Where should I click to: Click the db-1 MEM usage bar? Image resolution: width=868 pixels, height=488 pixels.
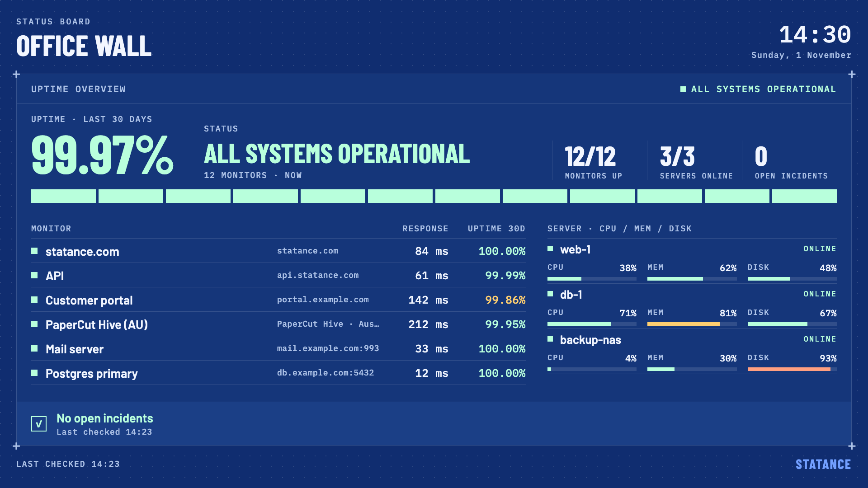(692, 324)
